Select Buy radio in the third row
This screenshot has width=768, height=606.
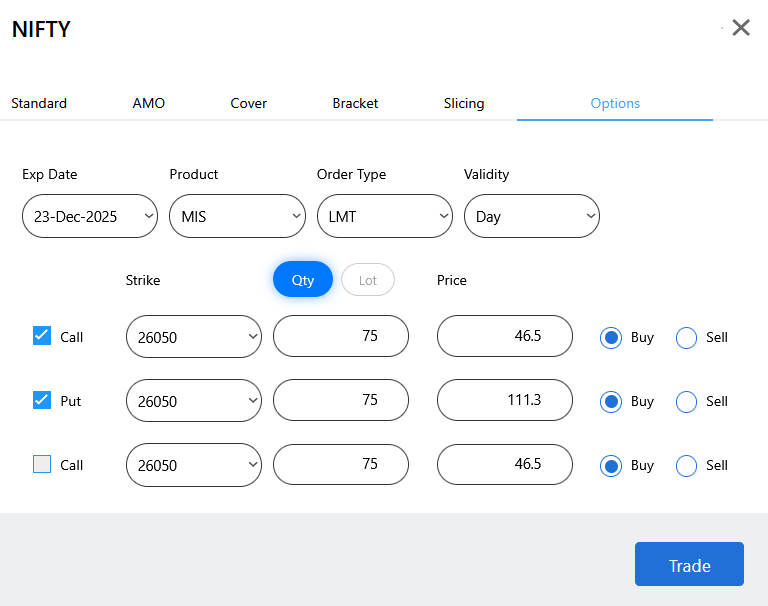(x=610, y=465)
